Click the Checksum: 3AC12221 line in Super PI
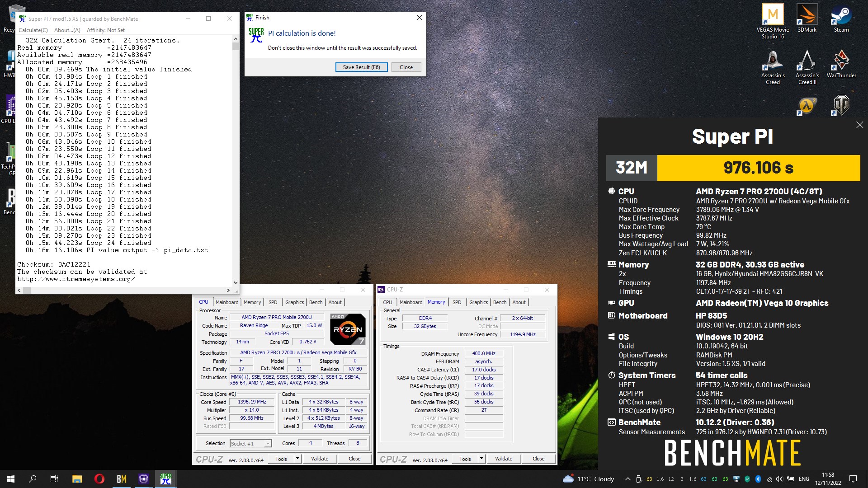This screenshot has height=488, width=868. point(54,264)
